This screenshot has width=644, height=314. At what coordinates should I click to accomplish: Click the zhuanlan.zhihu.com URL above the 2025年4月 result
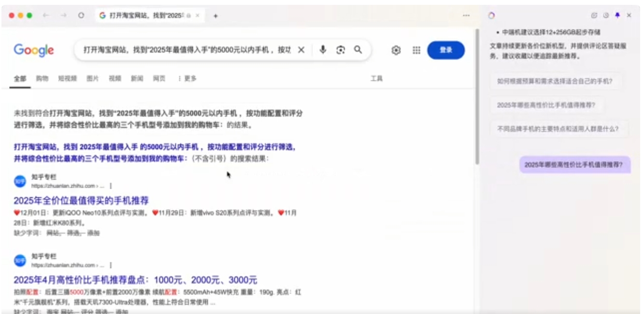point(68,265)
